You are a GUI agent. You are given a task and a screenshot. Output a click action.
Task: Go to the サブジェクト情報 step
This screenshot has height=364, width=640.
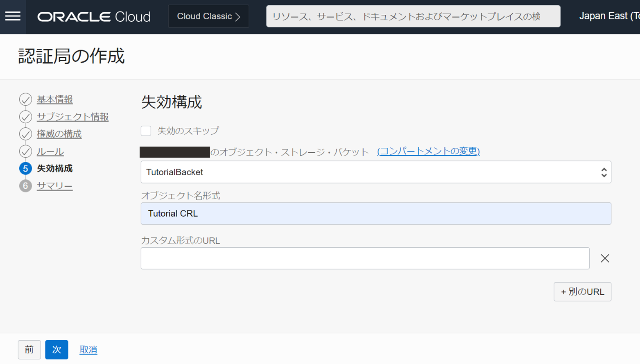pos(72,117)
